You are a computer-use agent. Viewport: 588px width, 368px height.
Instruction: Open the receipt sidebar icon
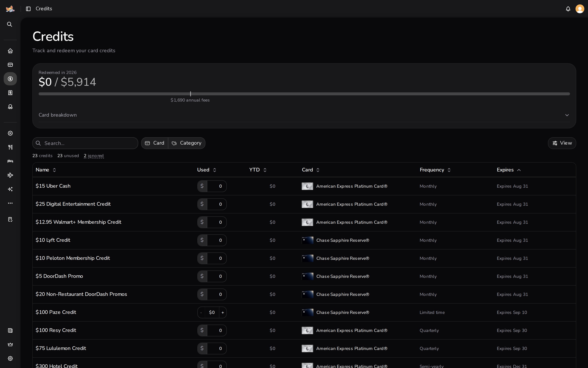10,93
